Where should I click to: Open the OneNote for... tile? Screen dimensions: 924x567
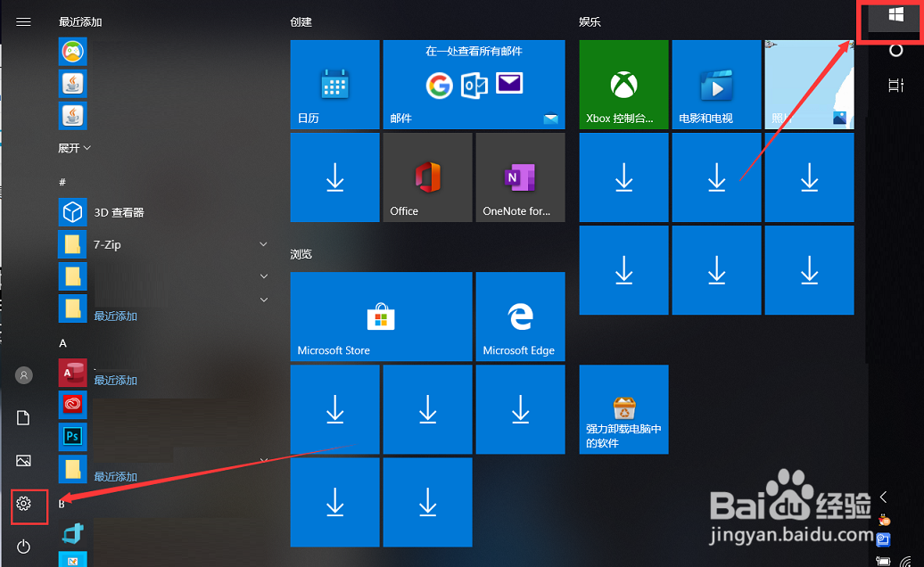point(520,177)
